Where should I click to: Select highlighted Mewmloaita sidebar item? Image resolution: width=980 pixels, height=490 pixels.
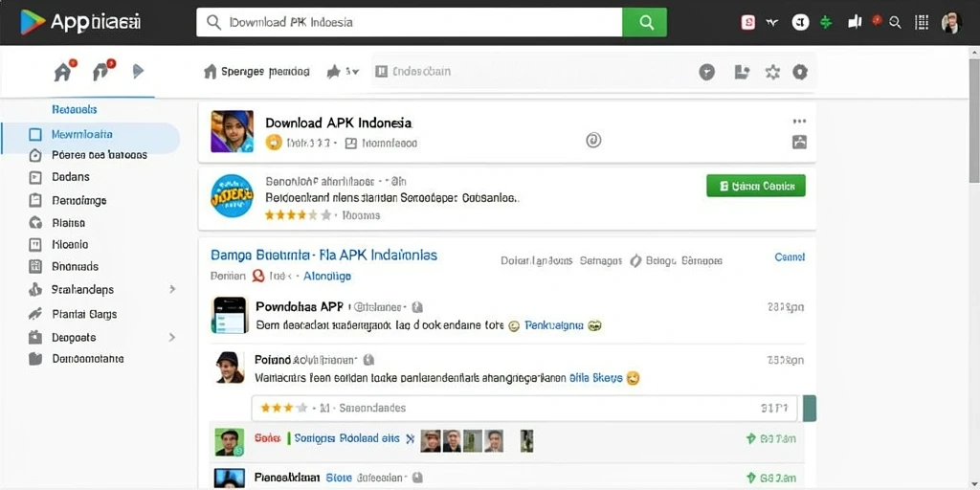coord(91,134)
